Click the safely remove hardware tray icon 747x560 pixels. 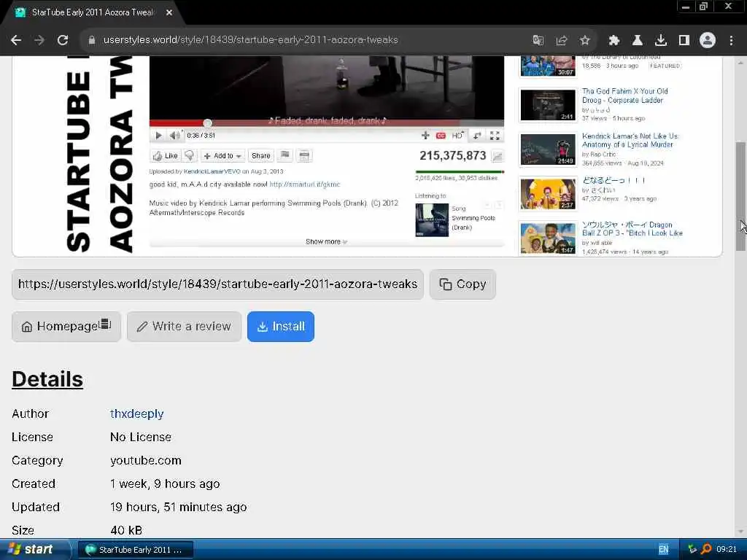692,550
